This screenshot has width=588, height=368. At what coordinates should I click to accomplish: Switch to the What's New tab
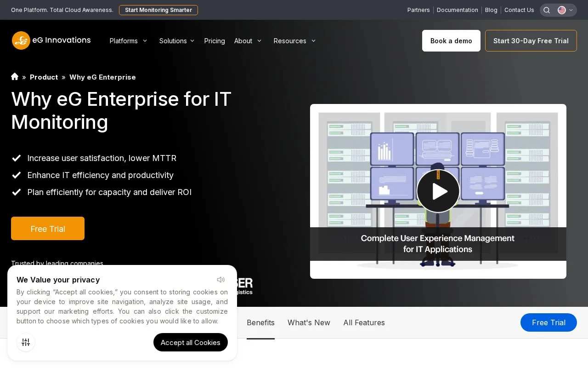coord(309,322)
